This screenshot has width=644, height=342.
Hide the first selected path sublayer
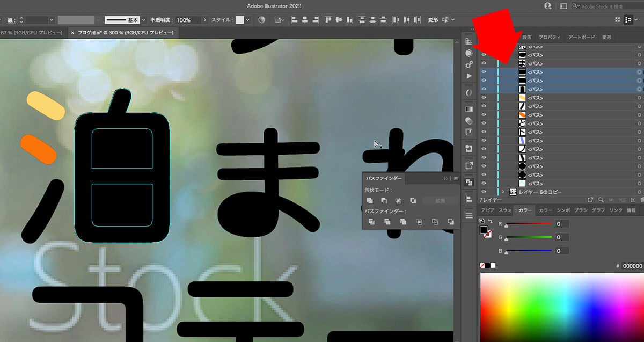click(x=484, y=72)
